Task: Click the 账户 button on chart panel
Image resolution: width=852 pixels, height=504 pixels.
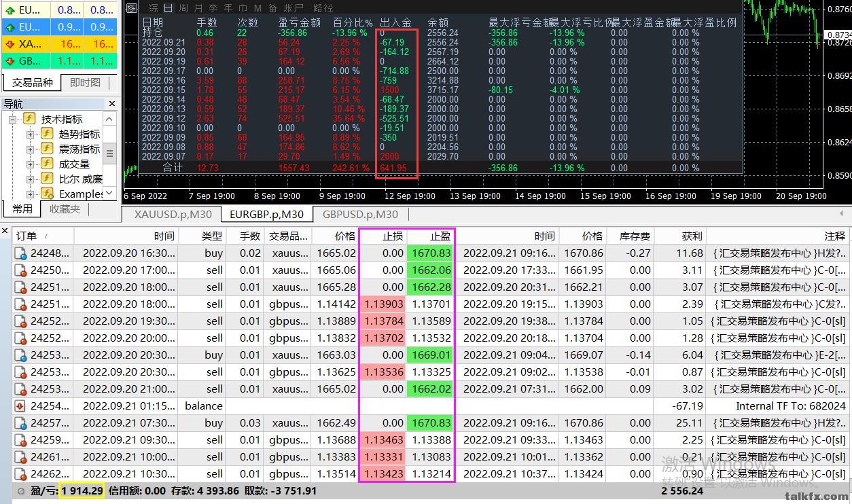Action: [294, 8]
